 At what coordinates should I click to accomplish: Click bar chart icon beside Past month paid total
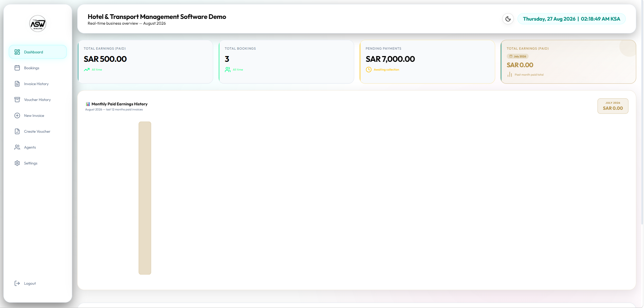(x=510, y=75)
